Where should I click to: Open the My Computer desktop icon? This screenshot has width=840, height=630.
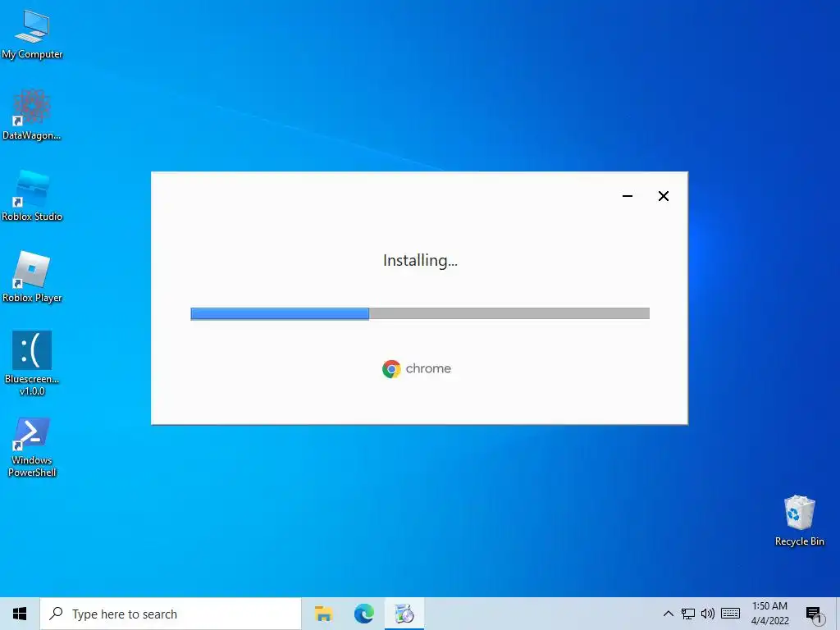[32, 34]
